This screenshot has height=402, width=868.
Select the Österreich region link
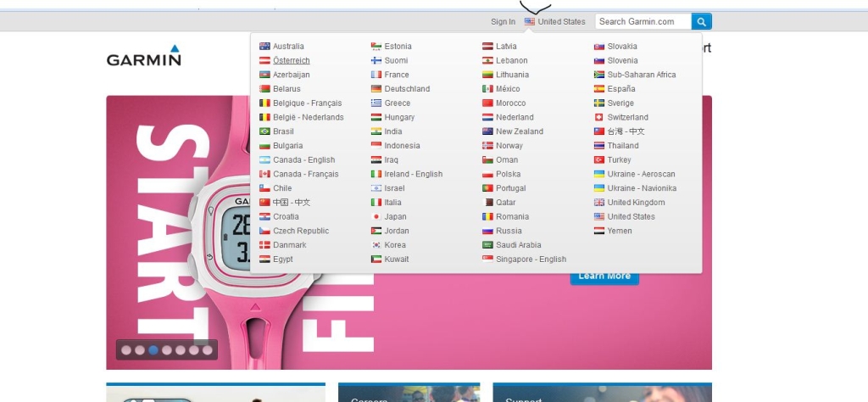pos(292,61)
